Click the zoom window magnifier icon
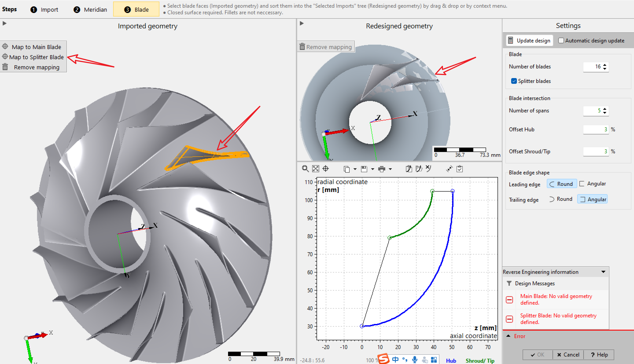Viewport: 634px width, 364px height. point(305,169)
